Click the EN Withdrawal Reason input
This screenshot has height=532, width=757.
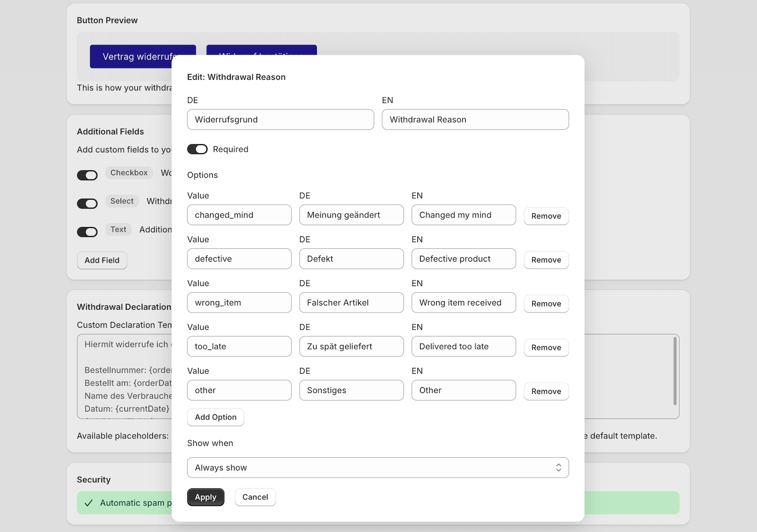475,120
